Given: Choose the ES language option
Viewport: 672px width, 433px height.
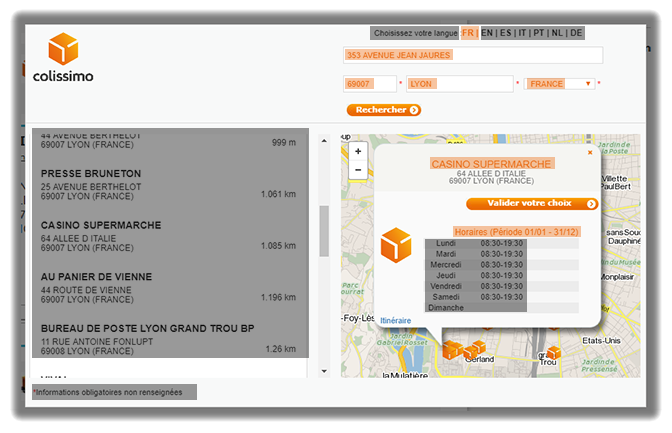Looking at the screenshot, I should [506, 33].
